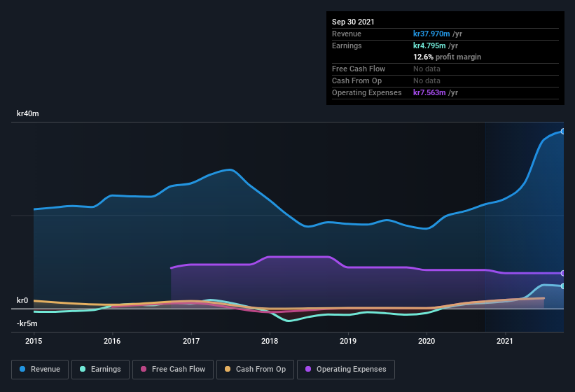Image resolution: width=575 pixels, height=392 pixels.
Task: Click the 2017 x-axis label
Action: coord(191,341)
